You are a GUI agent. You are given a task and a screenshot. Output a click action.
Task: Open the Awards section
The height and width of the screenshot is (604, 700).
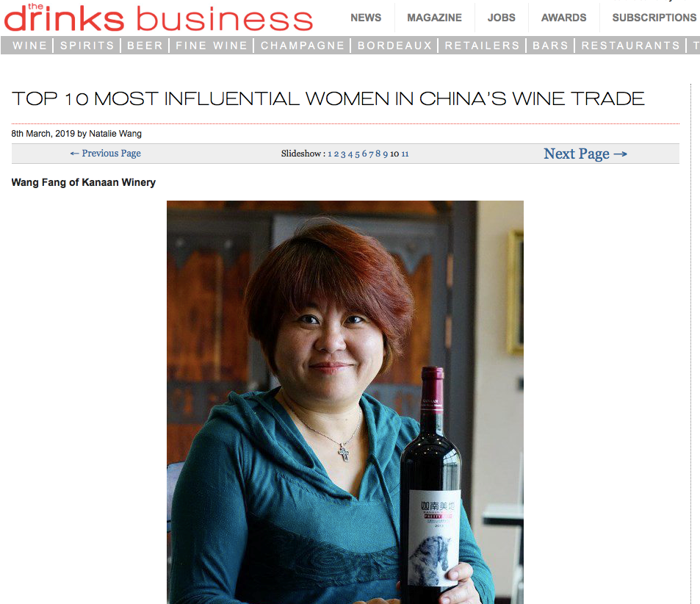(x=564, y=18)
